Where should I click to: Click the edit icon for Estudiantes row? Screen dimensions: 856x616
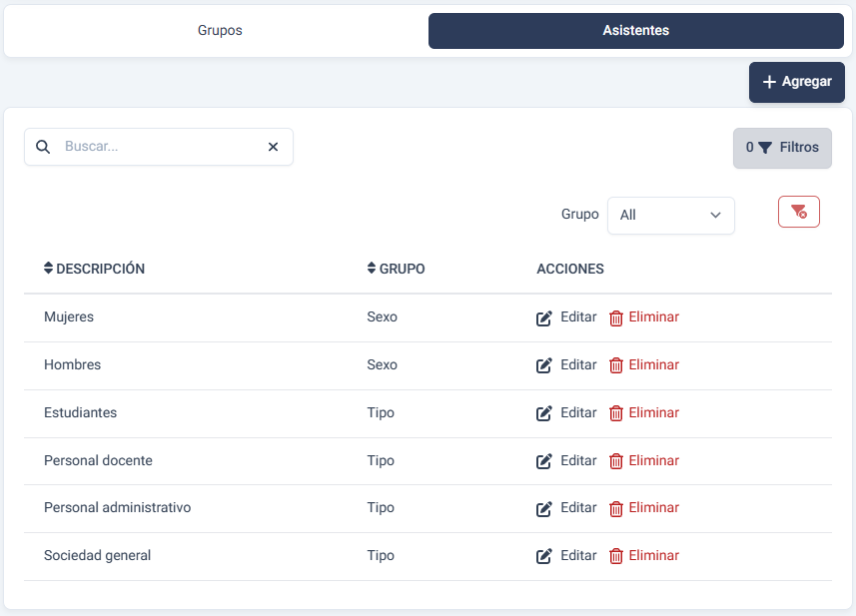(x=544, y=413)
